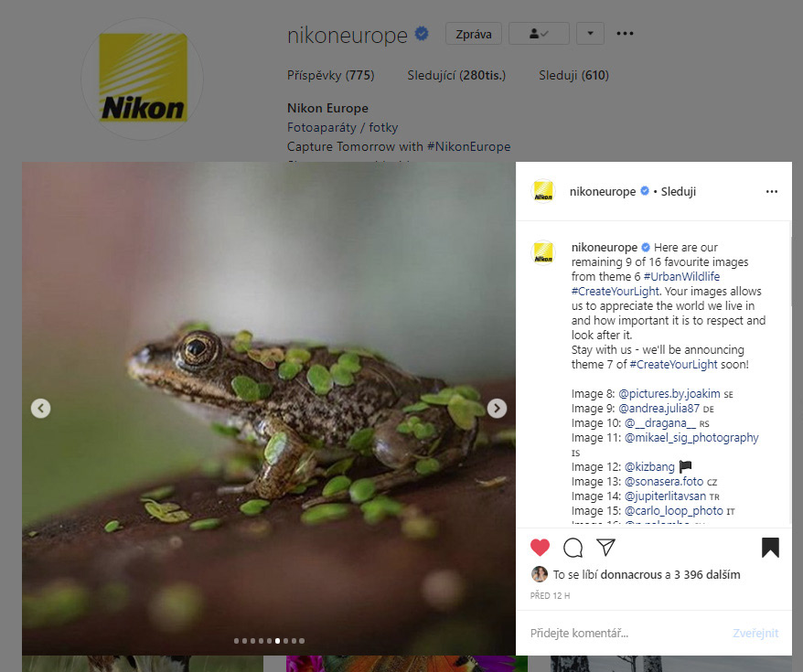Screen dimensions: 803x672
Task: Click the Sleduji following label in post
Action: pyautogui.click(x=678, y=191)
